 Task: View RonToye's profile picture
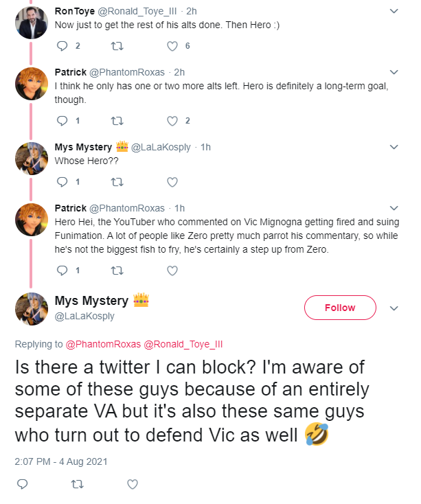(32, 23)
